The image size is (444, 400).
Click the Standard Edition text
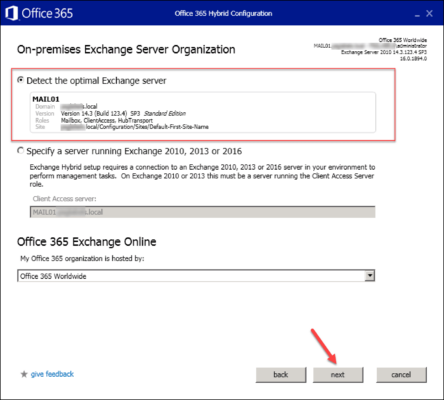pyautogui.click(x=165, y=113)
